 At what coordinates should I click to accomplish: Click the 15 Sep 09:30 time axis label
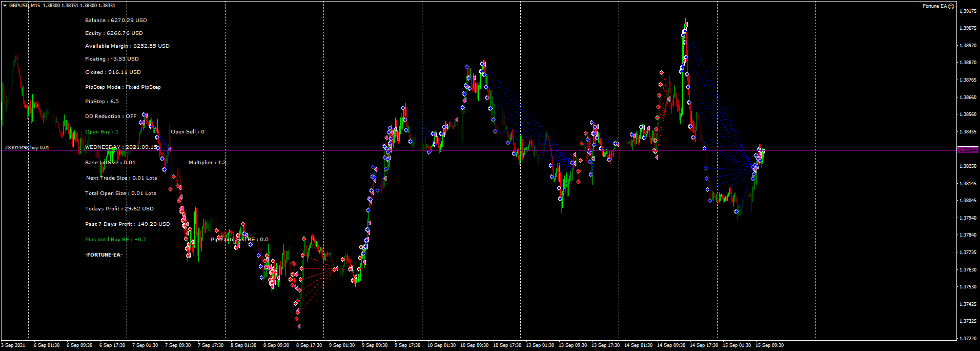(769, 345)
